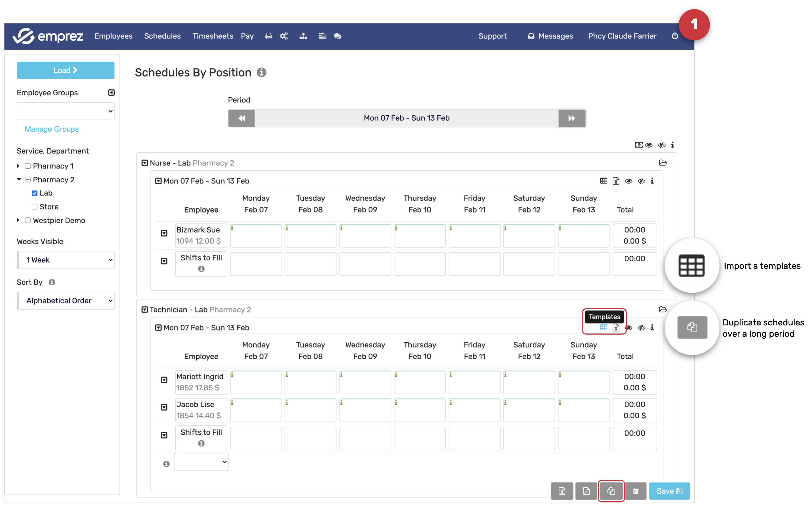Image resolution: width=812 pixels, height=507 pixels.
Task: Check the Store checkbox
Action: point(34,207)
